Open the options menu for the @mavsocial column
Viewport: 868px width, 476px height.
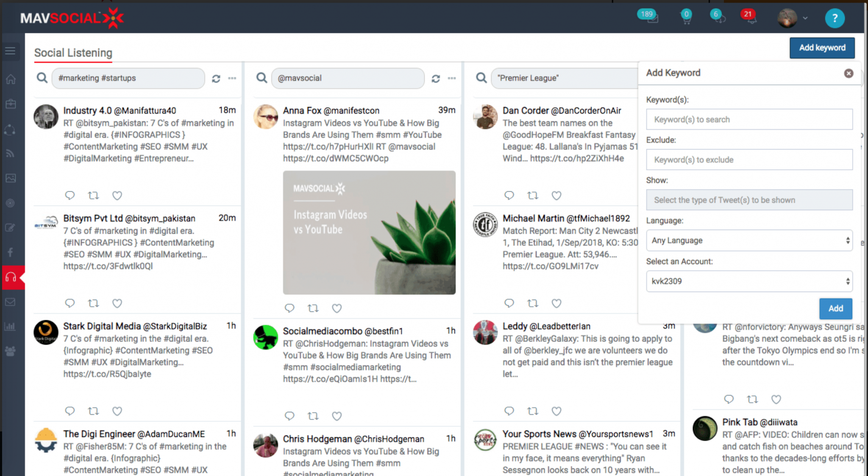click(452, 78)
